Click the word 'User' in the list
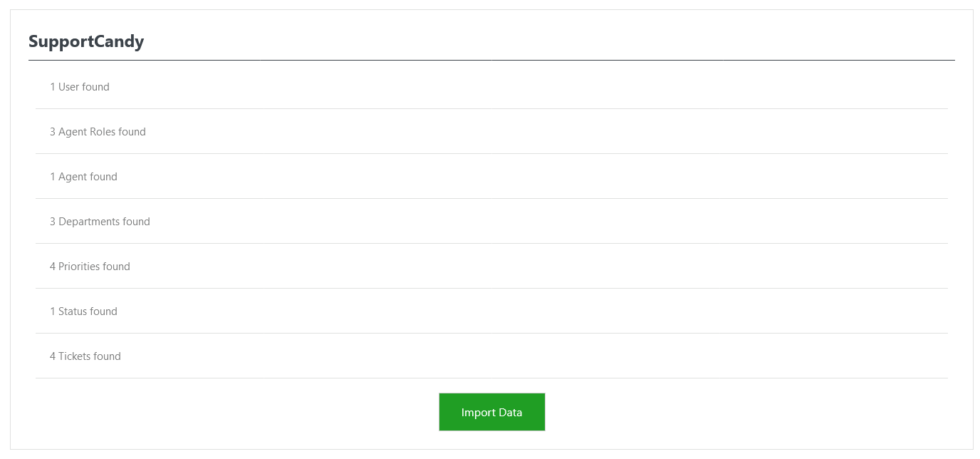 pyautogui.click(x=68, y=87)
